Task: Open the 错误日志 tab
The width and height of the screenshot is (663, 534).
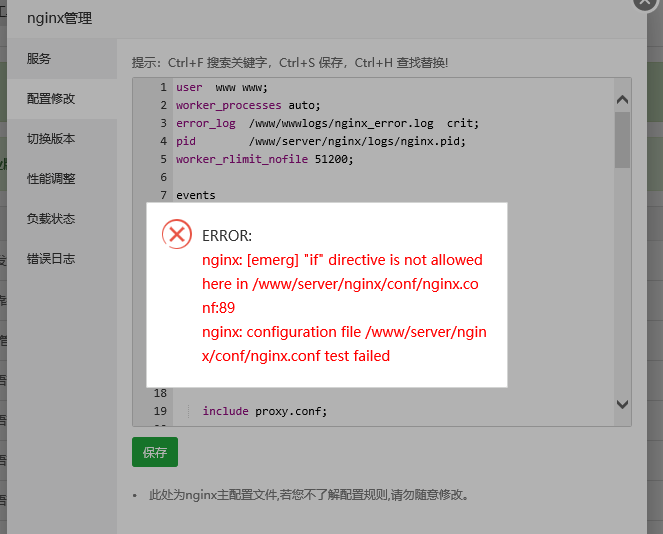Action: coord(62,258)
